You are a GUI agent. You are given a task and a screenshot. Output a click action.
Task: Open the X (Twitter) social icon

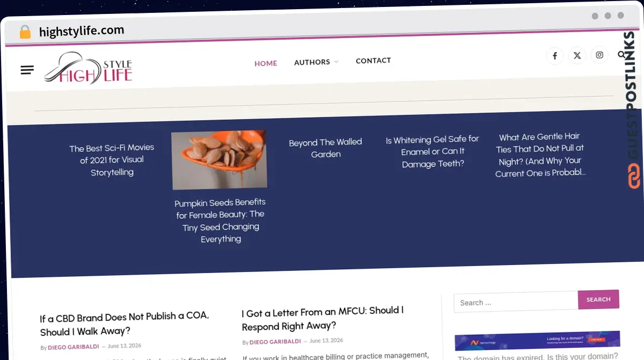[x=577, y=55]
